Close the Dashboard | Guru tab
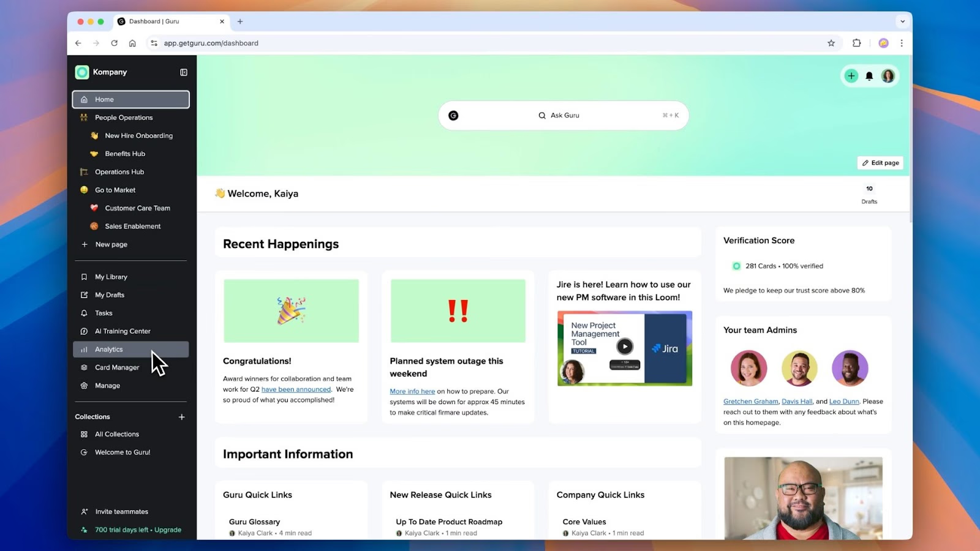Screen dimensions: 980x551 point(222,21)
